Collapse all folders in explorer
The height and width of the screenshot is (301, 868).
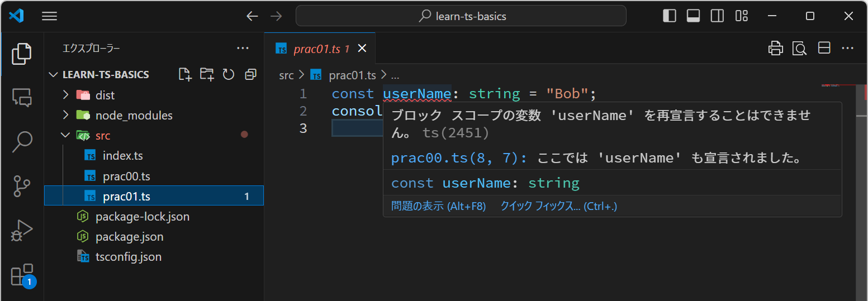pos(250,74)
